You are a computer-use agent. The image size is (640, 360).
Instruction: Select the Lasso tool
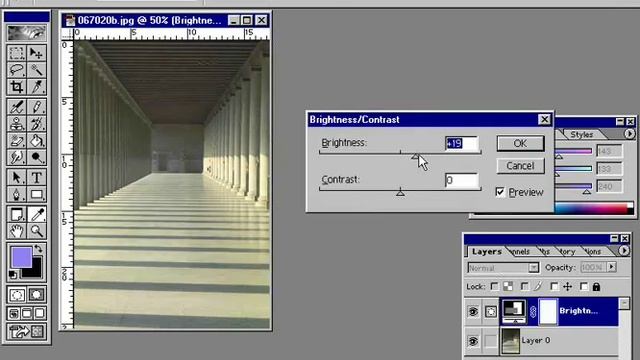[17, 70]
